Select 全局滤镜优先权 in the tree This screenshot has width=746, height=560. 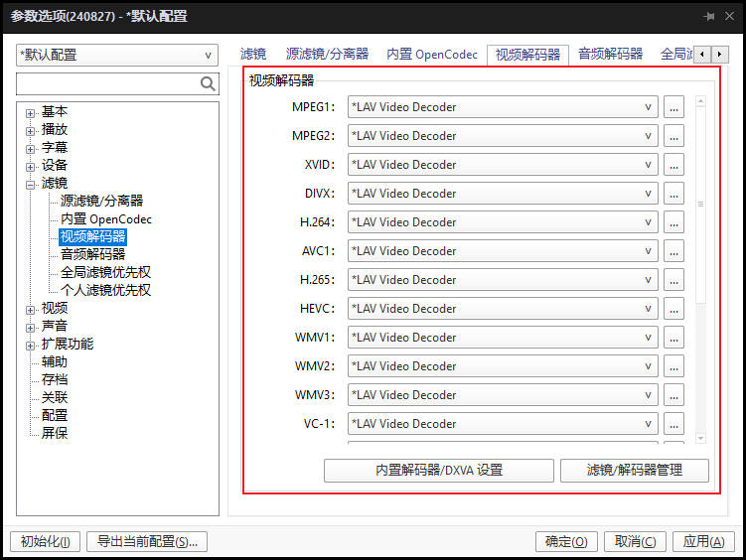point(105,272)
